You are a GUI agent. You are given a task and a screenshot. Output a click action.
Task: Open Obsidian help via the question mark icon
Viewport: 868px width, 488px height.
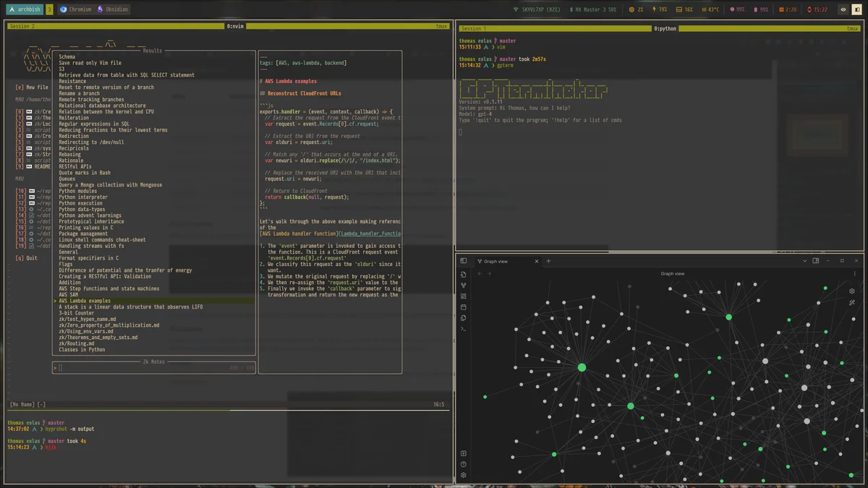(x=465, y=463)
